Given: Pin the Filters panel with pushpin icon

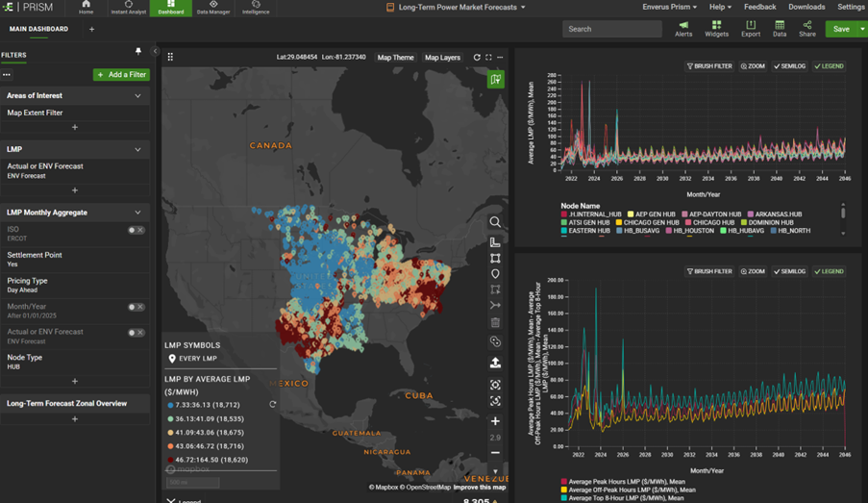Looking at the screenshot, I should (138, 52).
